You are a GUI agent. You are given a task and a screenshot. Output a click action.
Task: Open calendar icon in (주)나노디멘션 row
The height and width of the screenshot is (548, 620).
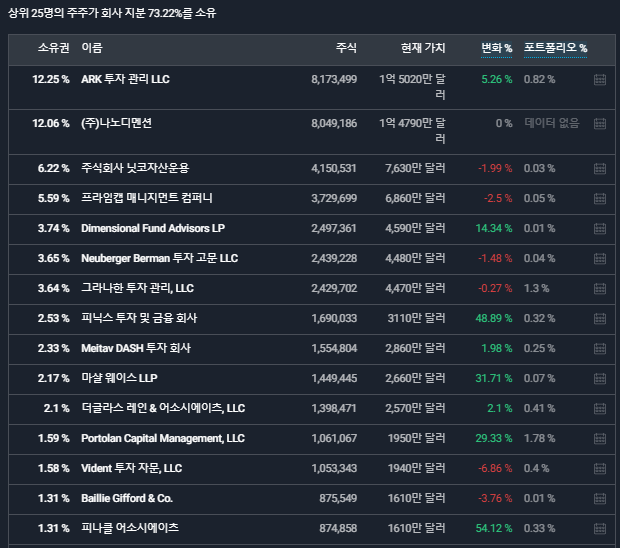[600, 123]
